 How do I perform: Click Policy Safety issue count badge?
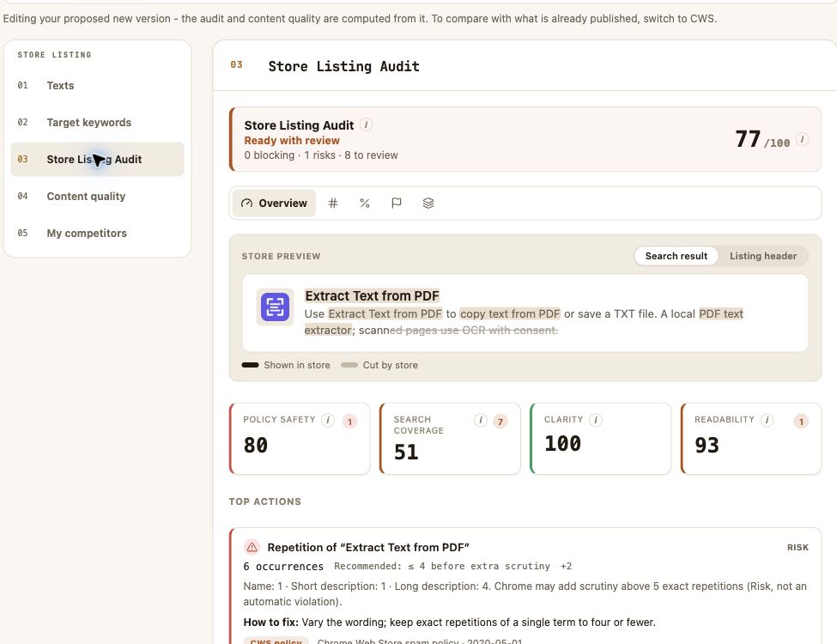tap(349, 422)
